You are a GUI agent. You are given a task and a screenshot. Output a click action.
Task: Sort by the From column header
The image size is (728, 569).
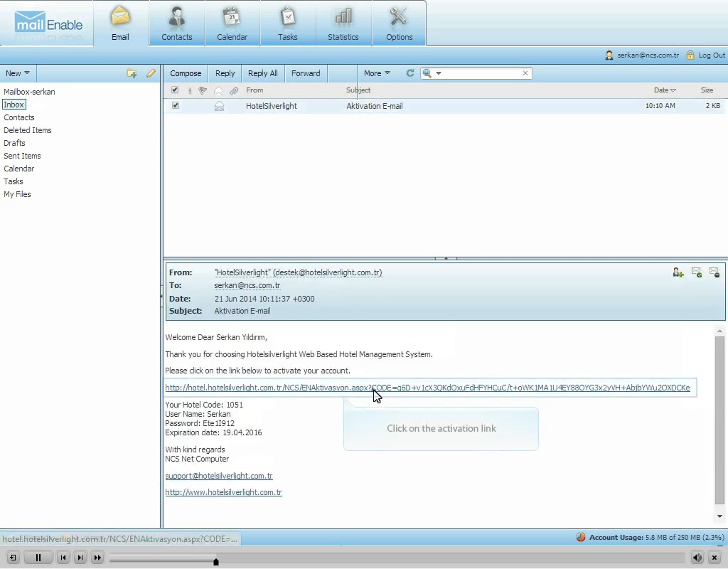click(254, 90)
